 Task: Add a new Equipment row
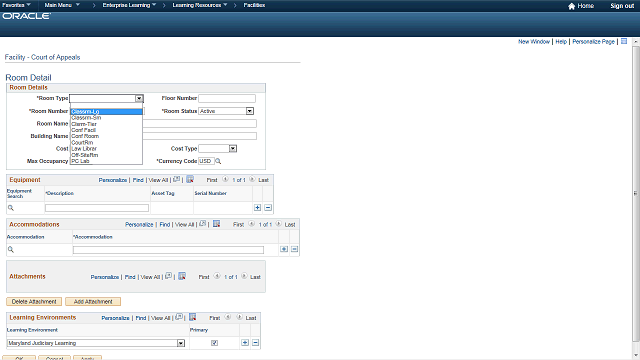[258, 208]
